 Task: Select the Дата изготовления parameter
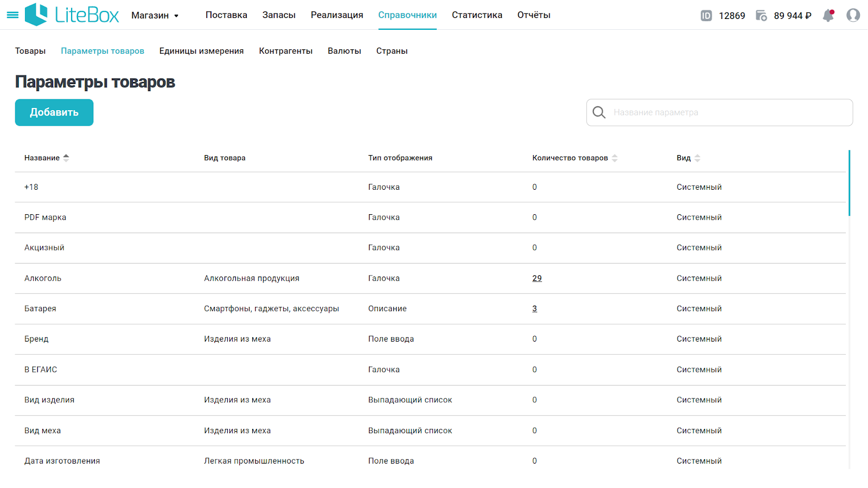[62, 461]
